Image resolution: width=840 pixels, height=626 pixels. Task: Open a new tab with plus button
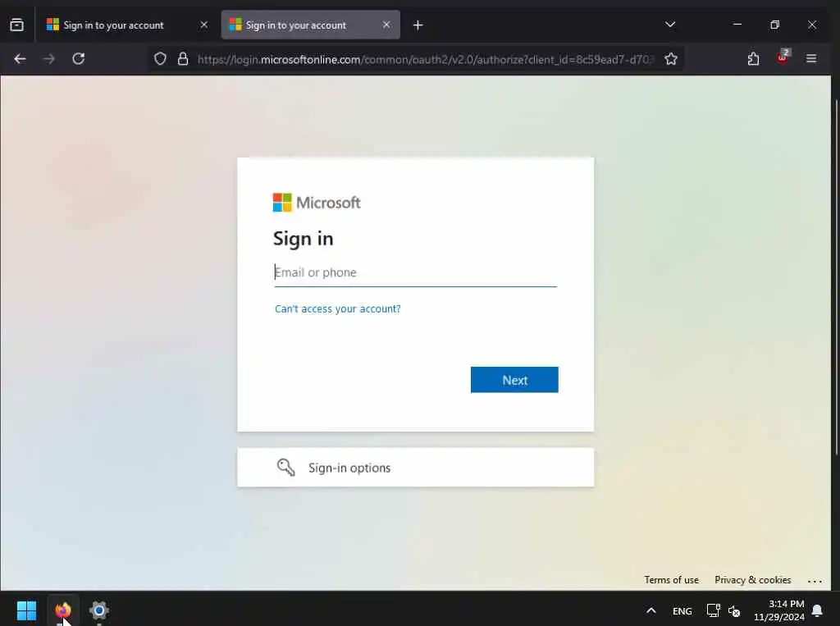pyautogui.click(x=418, y=25)
